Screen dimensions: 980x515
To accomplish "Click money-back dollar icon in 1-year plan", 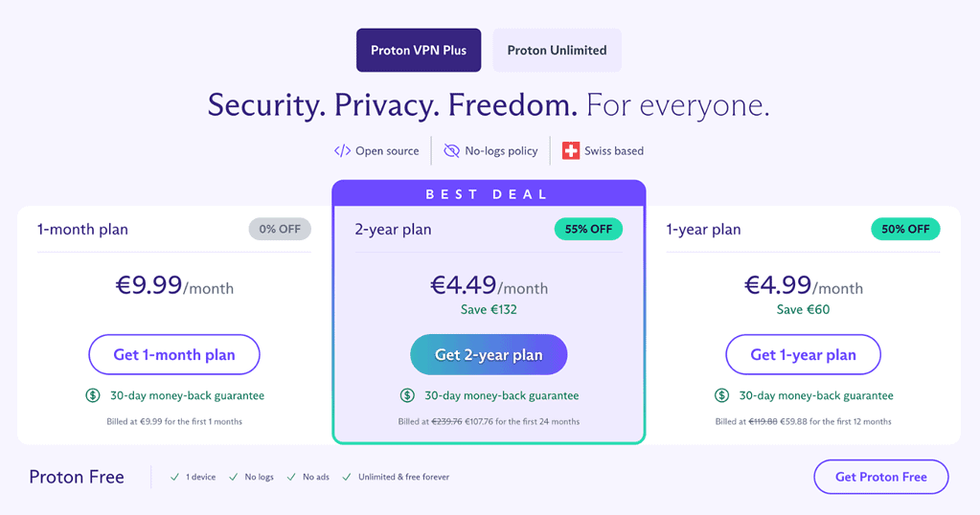I will pos(721,395).
